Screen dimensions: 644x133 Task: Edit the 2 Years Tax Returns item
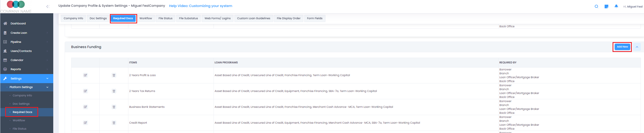[85, 91]
